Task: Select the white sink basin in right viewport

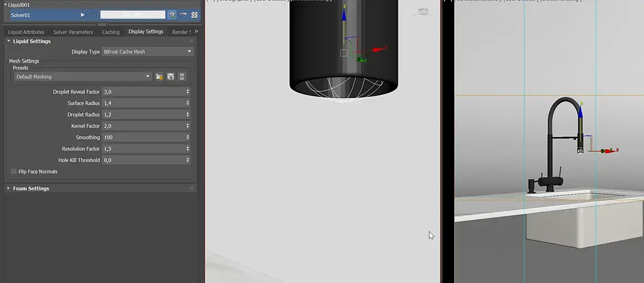Action: coord(585,225)
